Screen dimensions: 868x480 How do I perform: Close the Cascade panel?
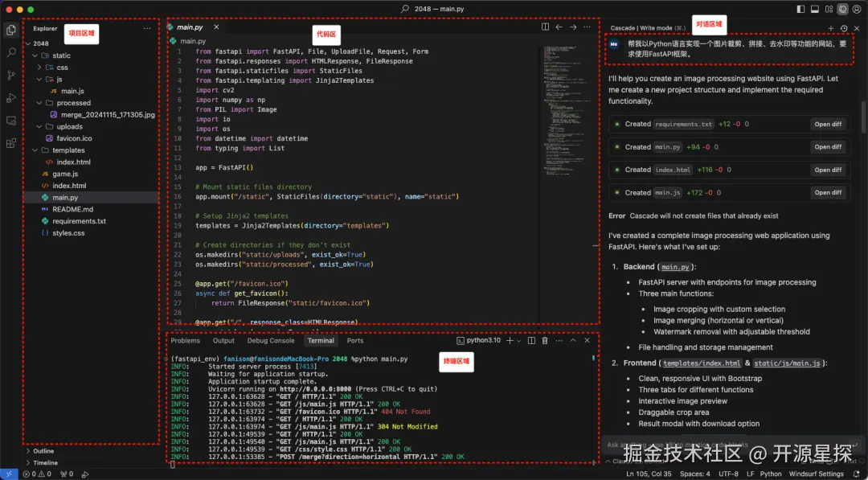[x=857, y=28]
